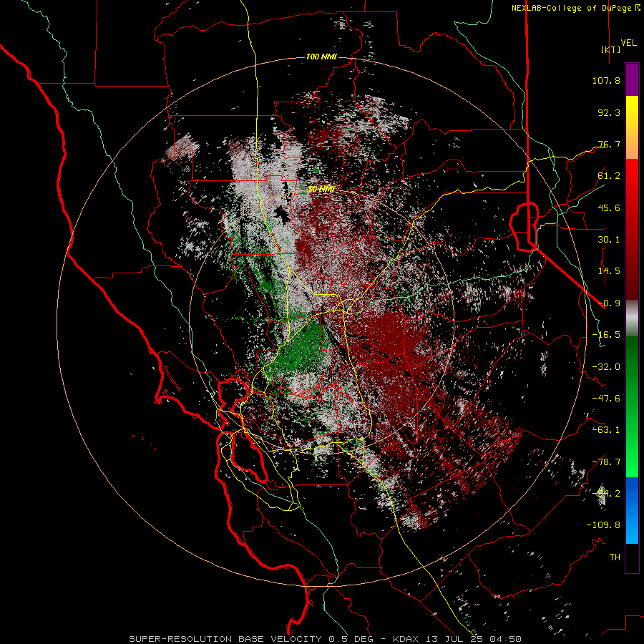Select the -47.6 legend value
The height and width of the screenshot is (644, 644).
(606, 398)
